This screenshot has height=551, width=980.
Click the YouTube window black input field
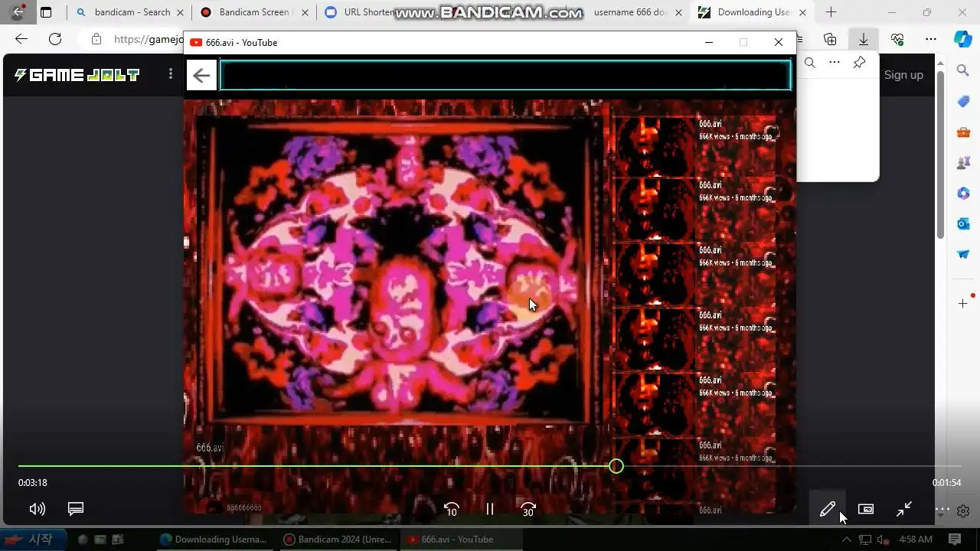tap(505, 75)
